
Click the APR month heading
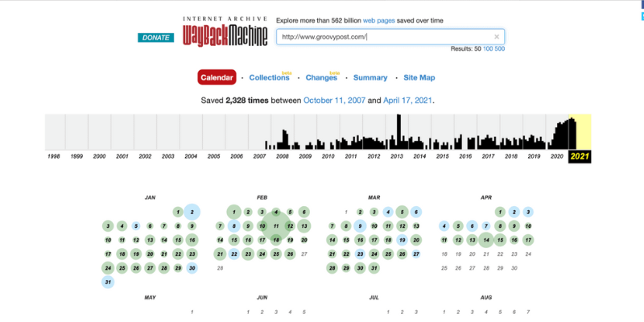[486, 197]
